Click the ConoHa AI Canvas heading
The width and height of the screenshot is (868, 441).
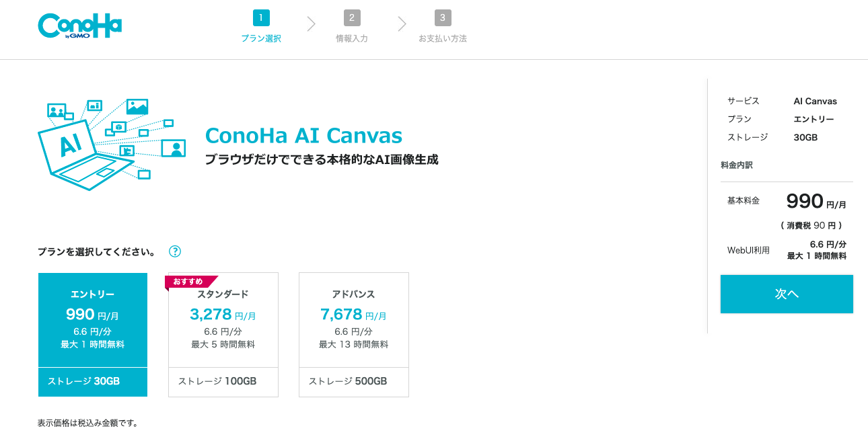tap(303, 135)
